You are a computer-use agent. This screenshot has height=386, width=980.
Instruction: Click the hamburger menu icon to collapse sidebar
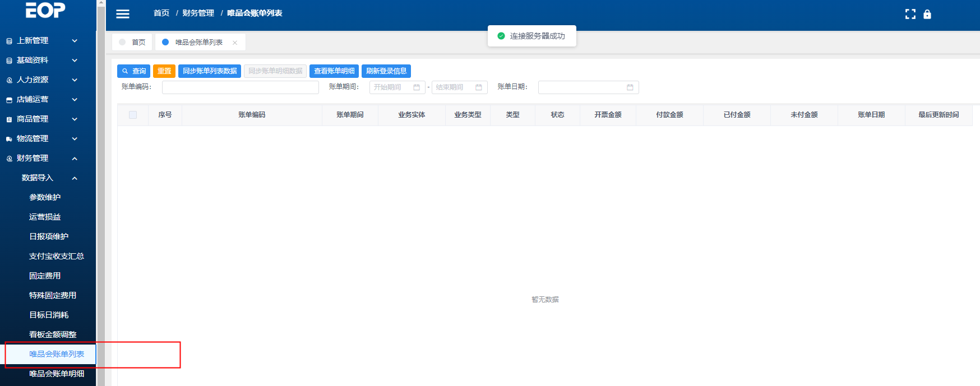coord(122,14)
